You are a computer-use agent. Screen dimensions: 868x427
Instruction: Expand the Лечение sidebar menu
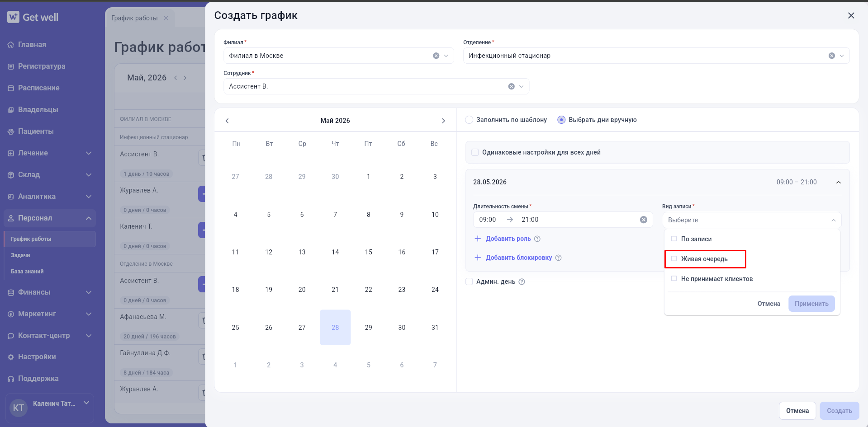pos(89,153)
